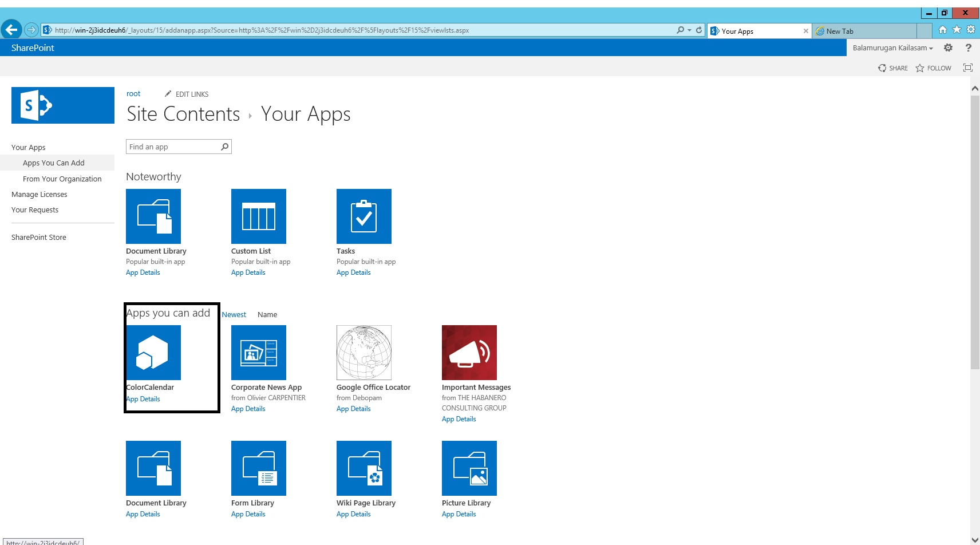980x545 pixels.
Task: Click the browser address bar URL
Action: pos(262,30)
